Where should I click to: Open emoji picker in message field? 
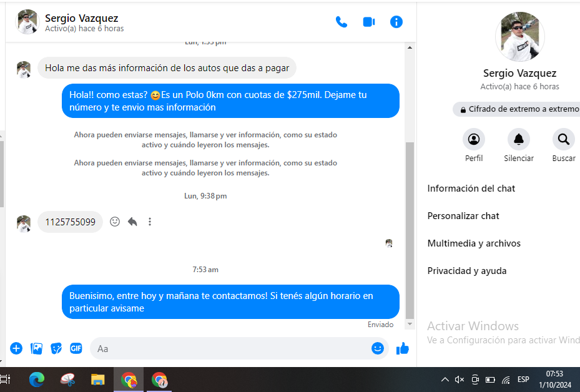(x=377, y=348)
